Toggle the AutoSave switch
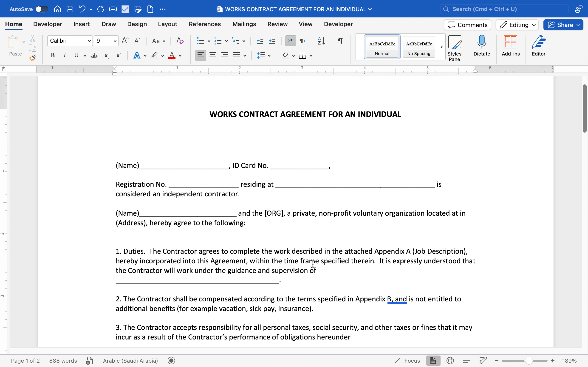This screenshot has height=367, width=588. [x=41, y=9]
